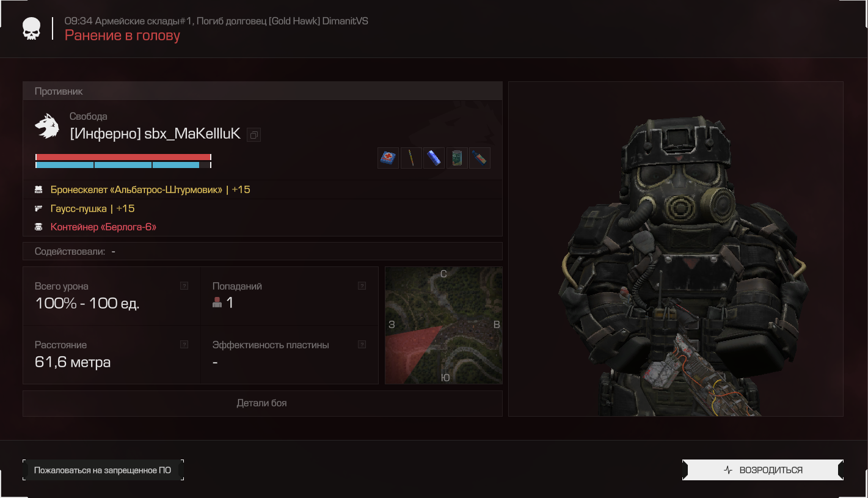Open help tooltip for Расстояние
This screenshot has height=498, width=868.
184,345
